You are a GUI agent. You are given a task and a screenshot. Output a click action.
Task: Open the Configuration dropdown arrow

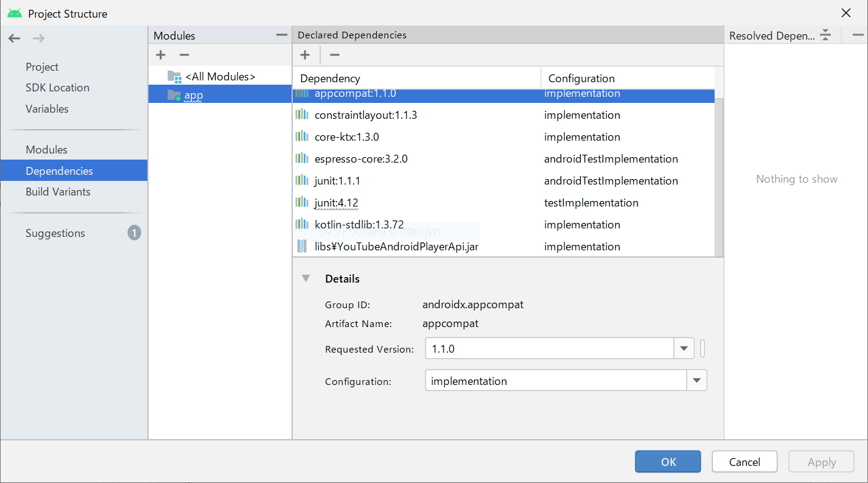click(x=697, y=381)
